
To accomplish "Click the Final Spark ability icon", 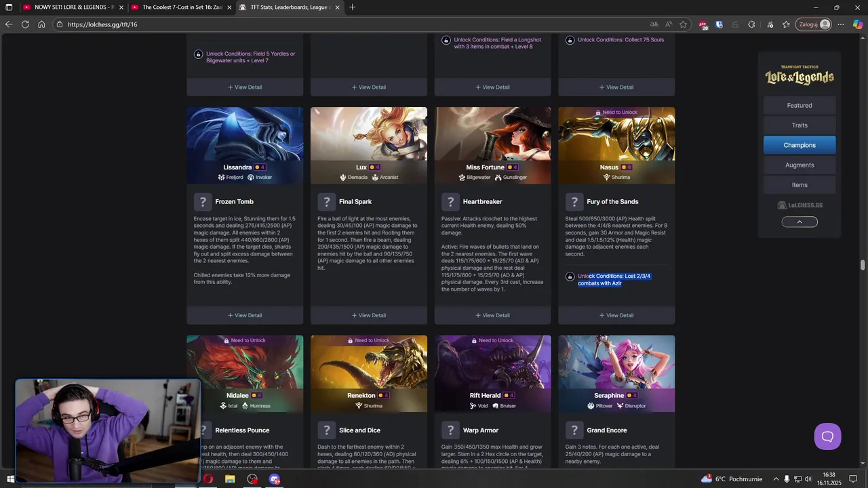I will click(x=327, y=202).
